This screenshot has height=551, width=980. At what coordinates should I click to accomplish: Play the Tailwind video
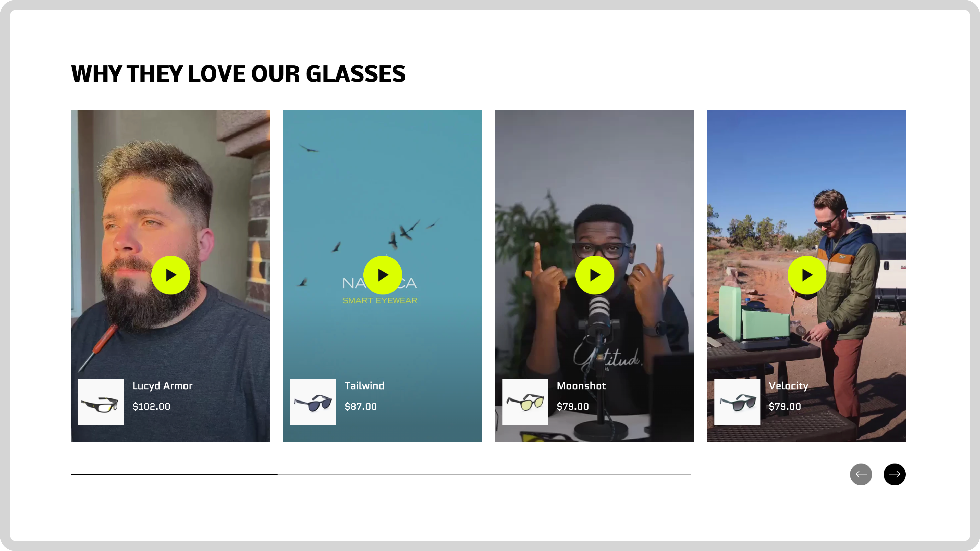pyautogui.click(x=382, y=275)
